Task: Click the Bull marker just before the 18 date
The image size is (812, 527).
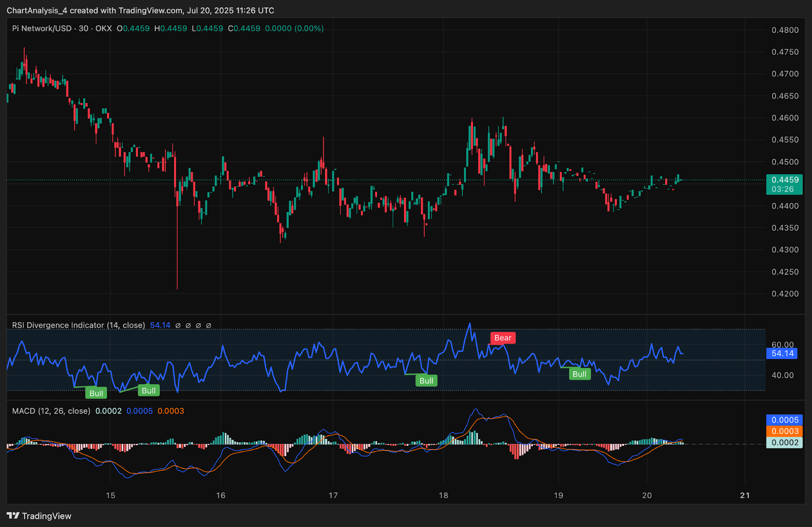Action: (x=426, y=381)
